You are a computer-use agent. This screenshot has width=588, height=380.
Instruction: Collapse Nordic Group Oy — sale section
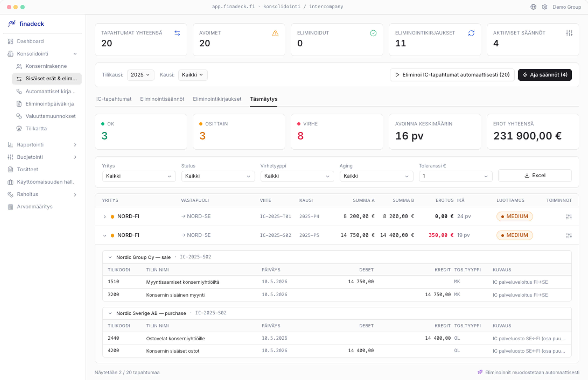[110, 257]
